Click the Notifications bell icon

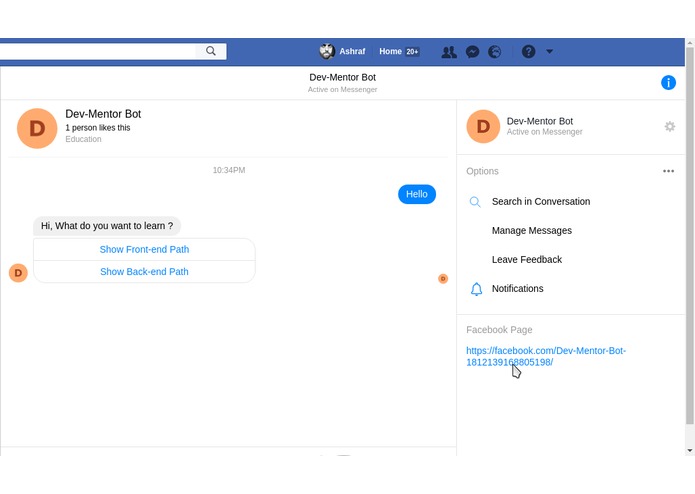(476, 289)
